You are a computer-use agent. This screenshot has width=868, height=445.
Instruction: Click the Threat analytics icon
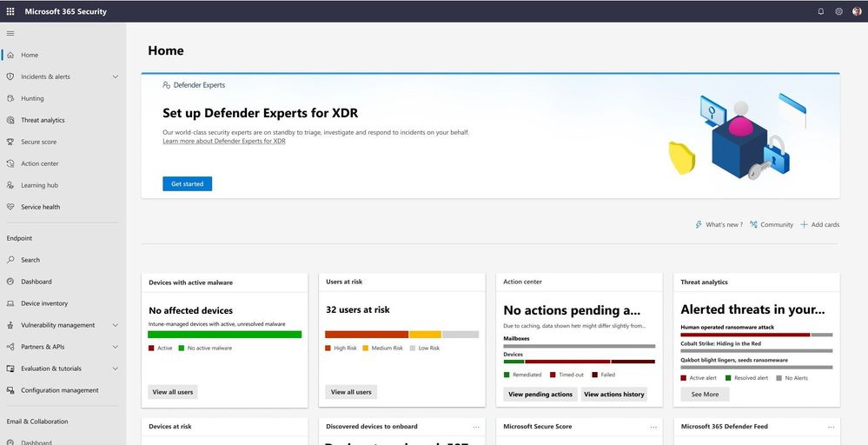[x=10, y=120]
